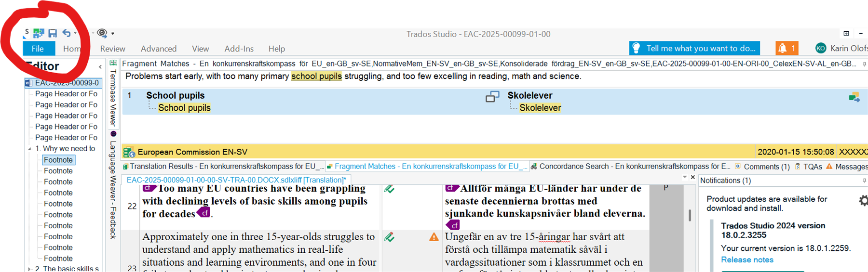
Task: Click the cf opening tag in source segment 22
Action: click(149, 188)
